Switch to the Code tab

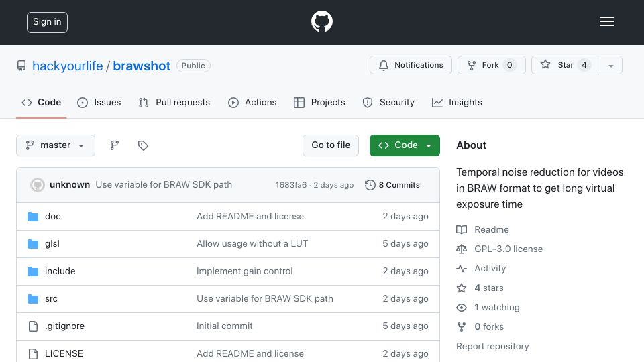[x=41, y=102]
